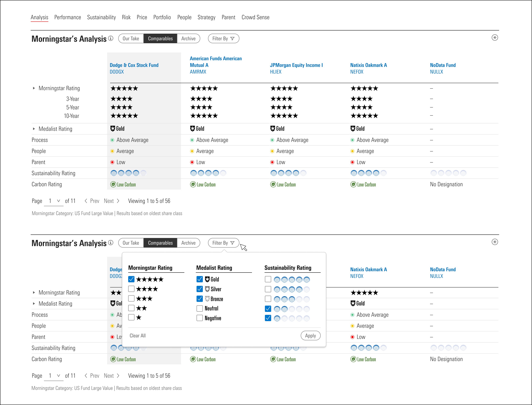
Task: Go to the Crowd Sense tab
Action: 255,17
